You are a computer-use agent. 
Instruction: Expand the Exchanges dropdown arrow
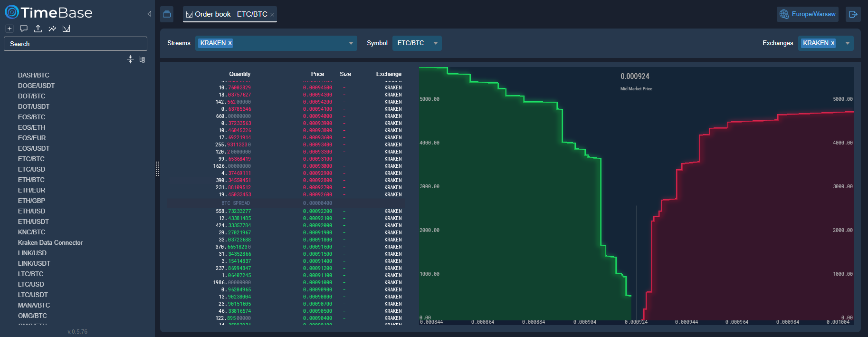click(x=847, y=43)
